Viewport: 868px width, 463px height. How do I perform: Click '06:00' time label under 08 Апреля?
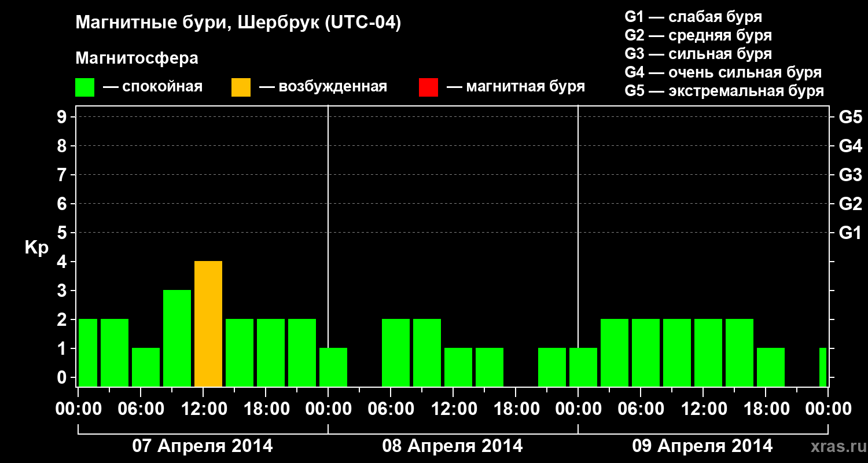coord(391,409)
